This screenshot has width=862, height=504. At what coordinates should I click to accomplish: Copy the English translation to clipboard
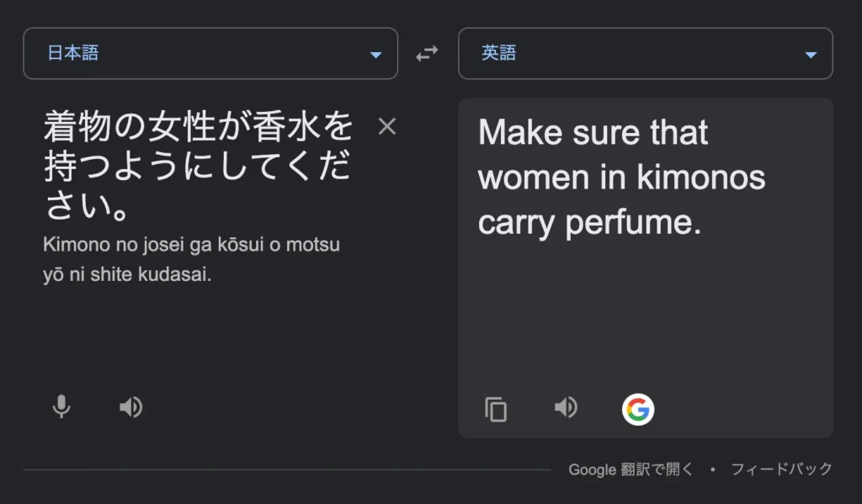[x=496, y=409]
